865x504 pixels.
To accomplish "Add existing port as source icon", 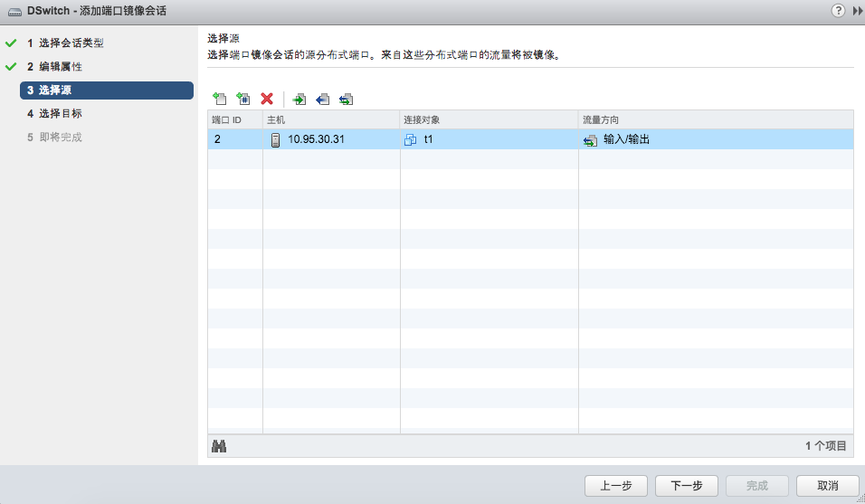I will [x=220, y=99].
